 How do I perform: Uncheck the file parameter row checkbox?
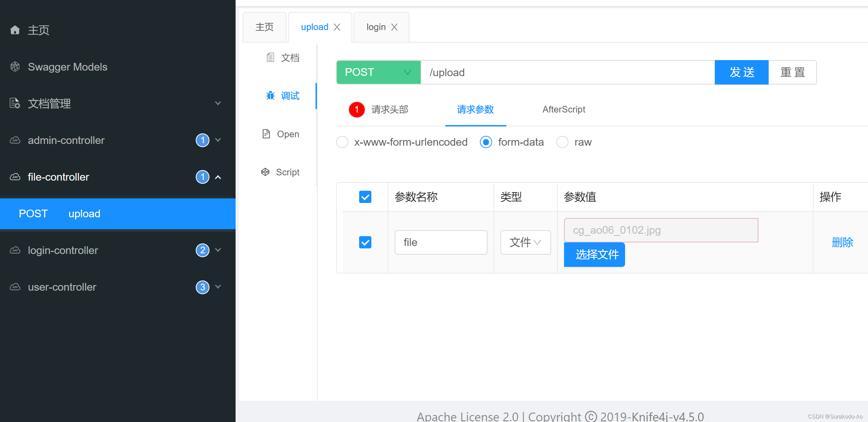click(x=365, y=242)
